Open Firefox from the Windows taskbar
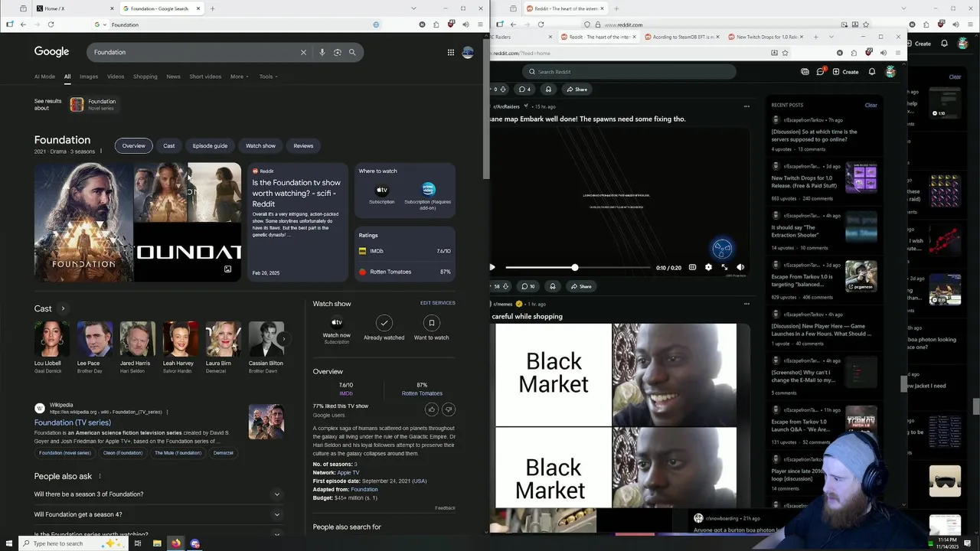Viewport: 980px width, 551px height. click(176, 543)
